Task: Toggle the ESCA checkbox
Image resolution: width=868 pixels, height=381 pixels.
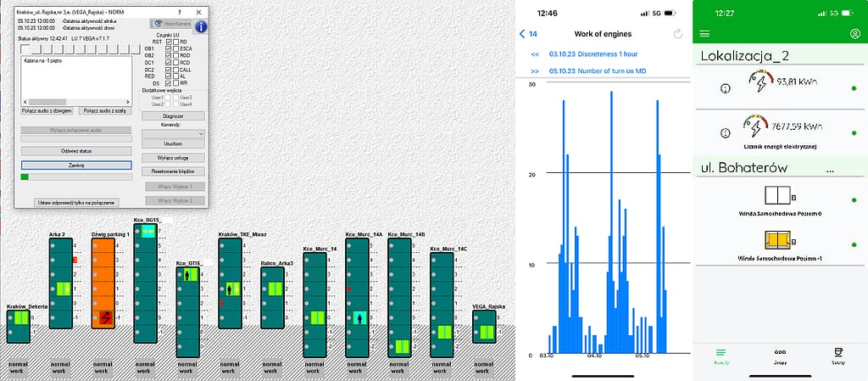Action: pos(176,48)
